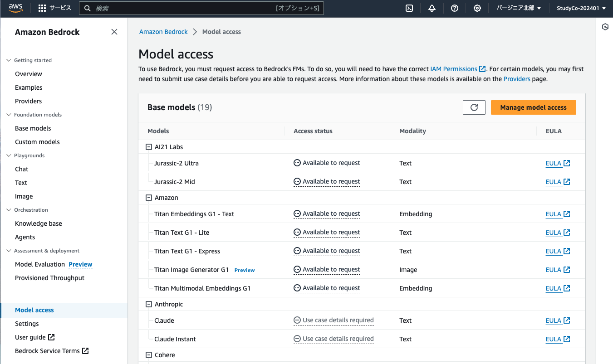The width and height of the screenshot is (613, 364).
Task: Open the AWS services app launcher grid
Action: pyautogui.click(x=41, y=8)
